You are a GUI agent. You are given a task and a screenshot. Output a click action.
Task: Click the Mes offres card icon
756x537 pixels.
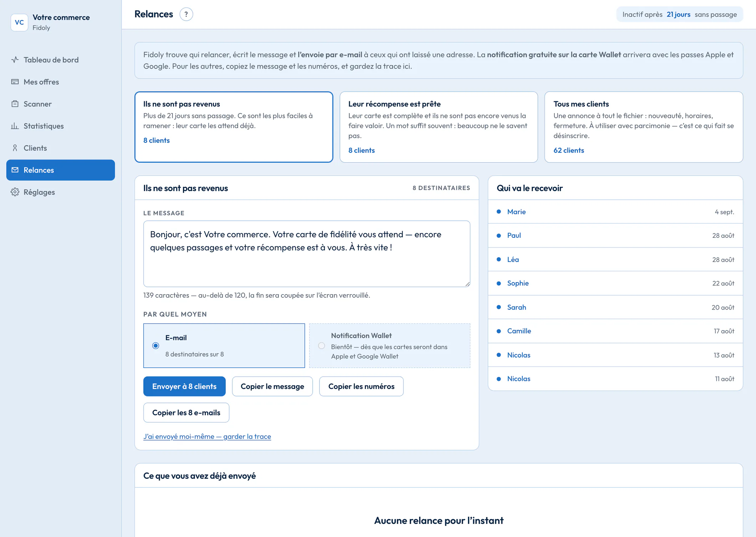click(15, 82)
